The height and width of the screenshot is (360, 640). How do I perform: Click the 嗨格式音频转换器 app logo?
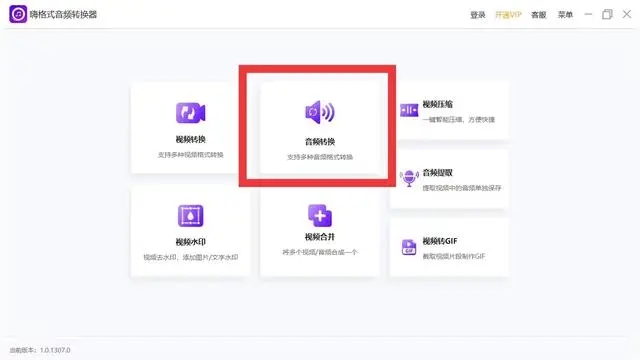click(18, 14)
